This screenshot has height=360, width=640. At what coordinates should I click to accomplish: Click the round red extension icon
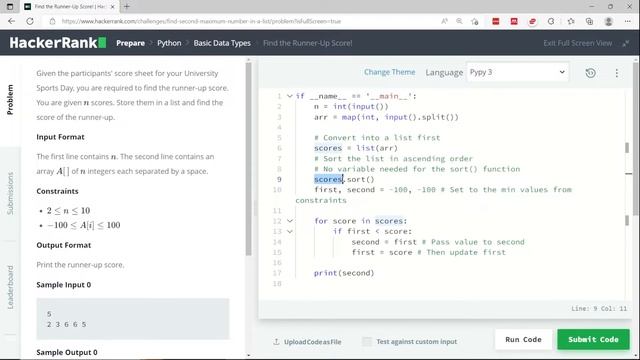point(532,21)
